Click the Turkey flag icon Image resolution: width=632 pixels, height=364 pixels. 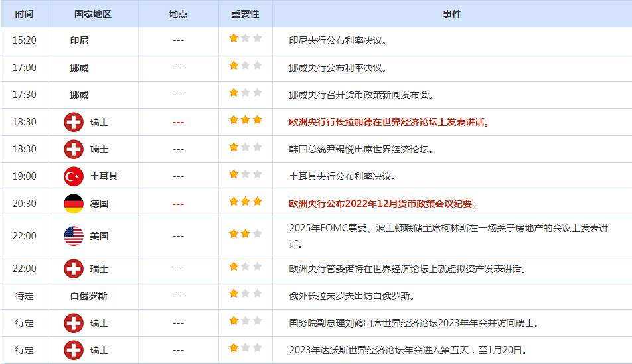click(x=74, y=176)
